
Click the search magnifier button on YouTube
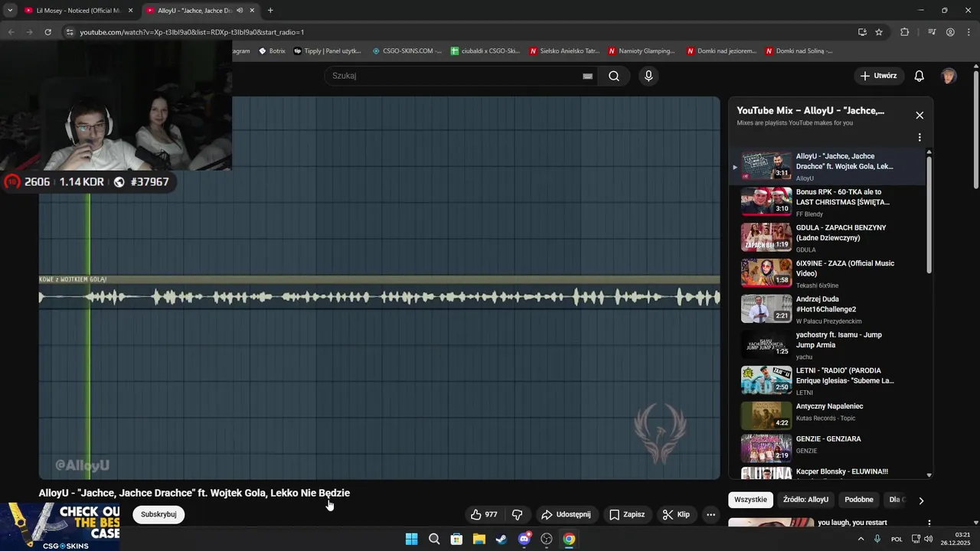614,76
